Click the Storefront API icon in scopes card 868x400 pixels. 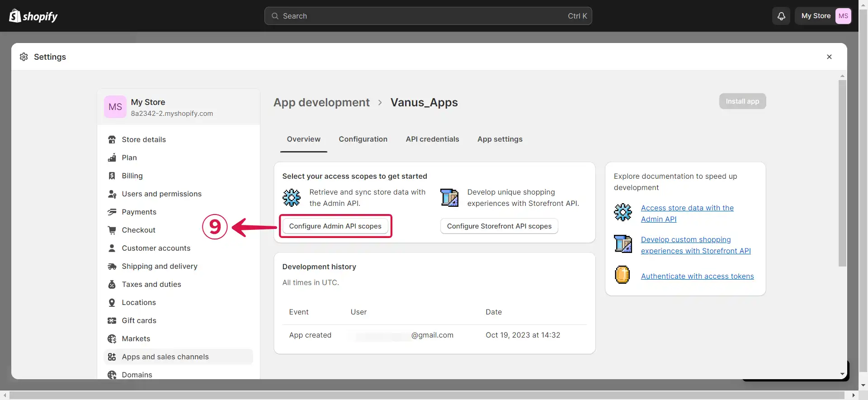[449, 198]
